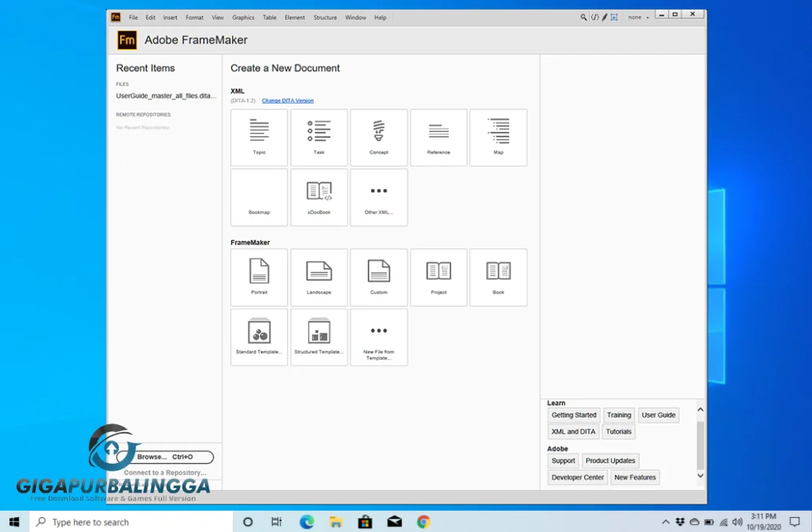The height and width of the screenshot is (532, 812).
Task: Open the File menu
Action: 133,17
